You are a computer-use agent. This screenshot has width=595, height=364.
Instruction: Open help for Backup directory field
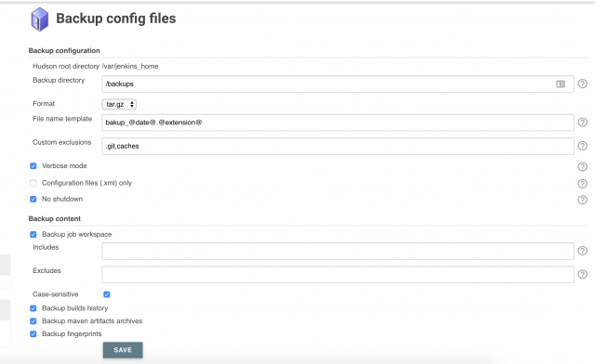(x=582, y=84)
